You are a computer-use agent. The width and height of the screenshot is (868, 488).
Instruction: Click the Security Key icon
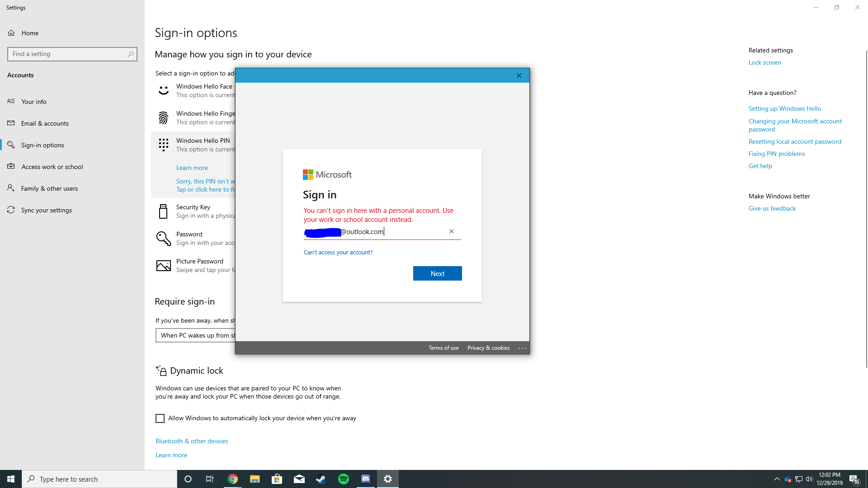(x=163, y=211)
